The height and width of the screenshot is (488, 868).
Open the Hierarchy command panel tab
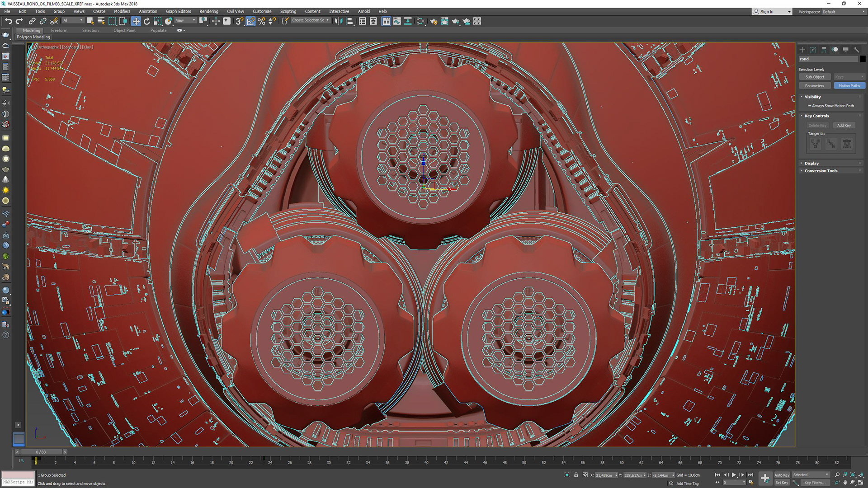click(x=824, y=50)
